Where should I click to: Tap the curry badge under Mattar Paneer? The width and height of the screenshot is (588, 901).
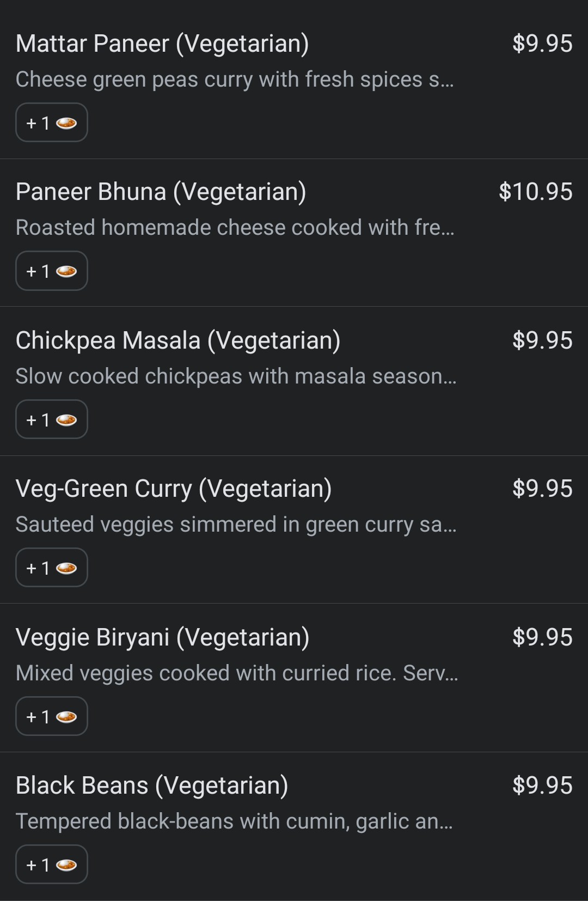click(52, 123)
